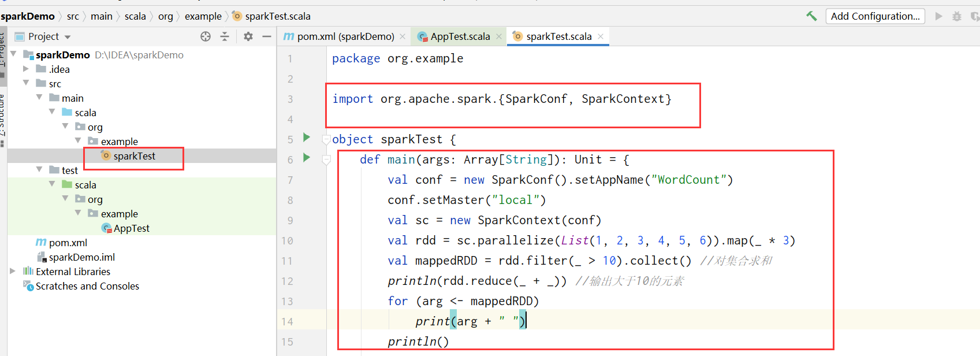
Task: Open Project panel settings gear
Action: 248,36
